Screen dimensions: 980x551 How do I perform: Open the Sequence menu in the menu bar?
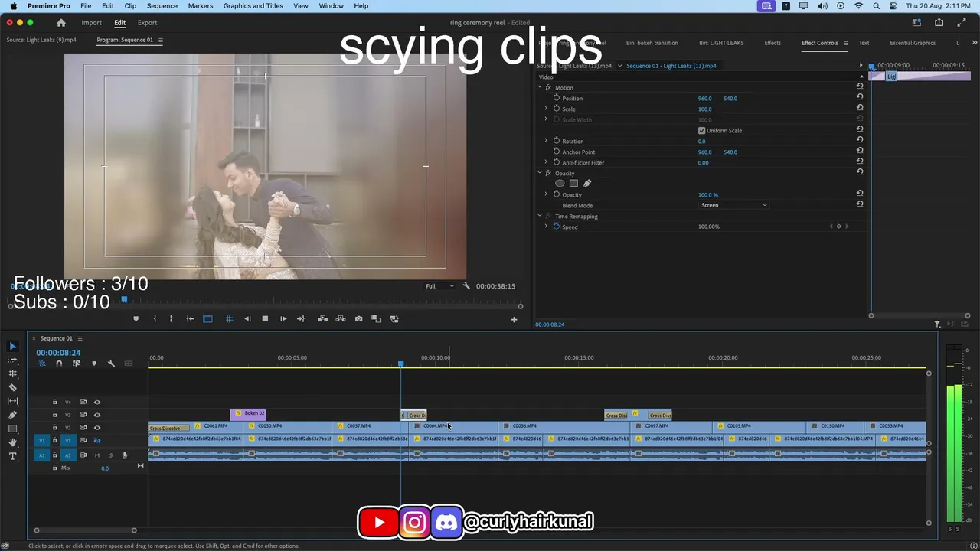click(x=162, y=6)
